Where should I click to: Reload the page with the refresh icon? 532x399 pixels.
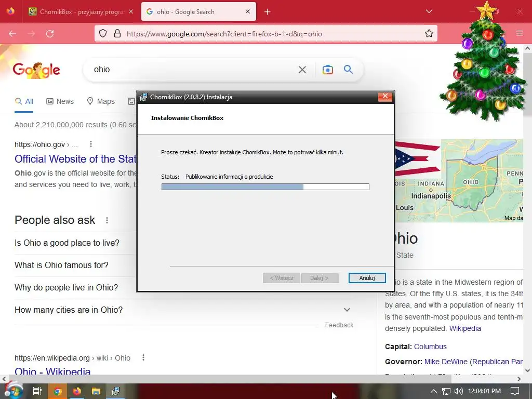point(50,34)
